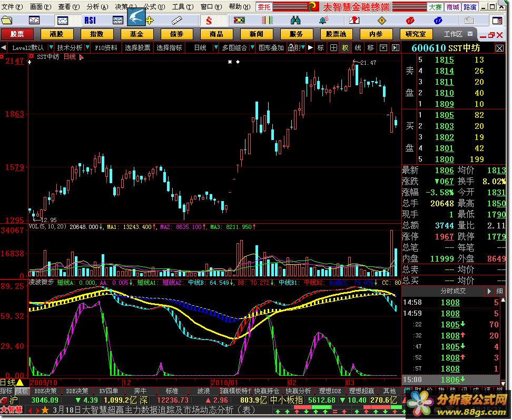Open F10资料 company info

pyautogui.click(x=106, y=48)
